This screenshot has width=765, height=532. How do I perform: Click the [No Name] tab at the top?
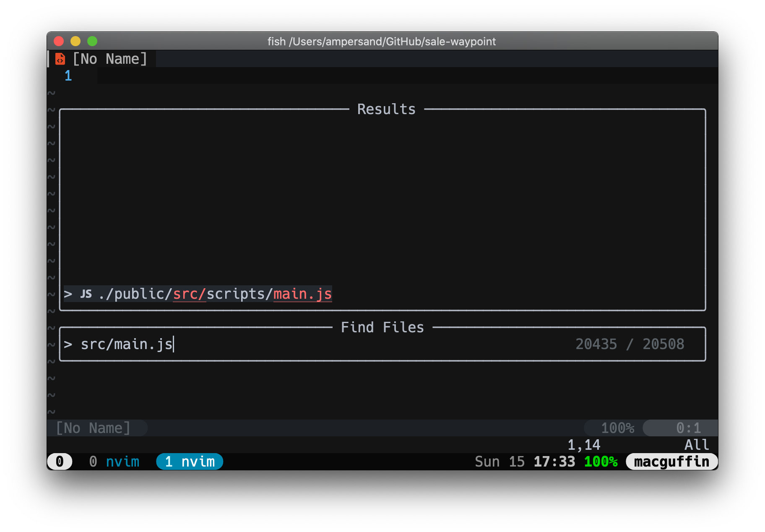coord(109,59)
